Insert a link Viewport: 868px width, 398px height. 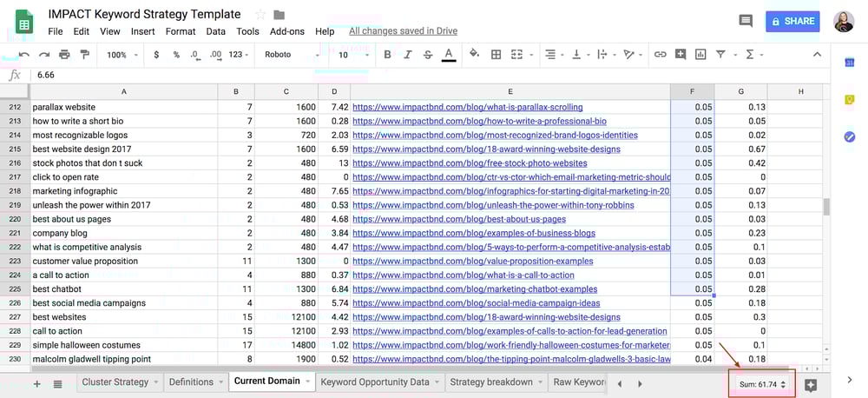(x=660, y=55)
